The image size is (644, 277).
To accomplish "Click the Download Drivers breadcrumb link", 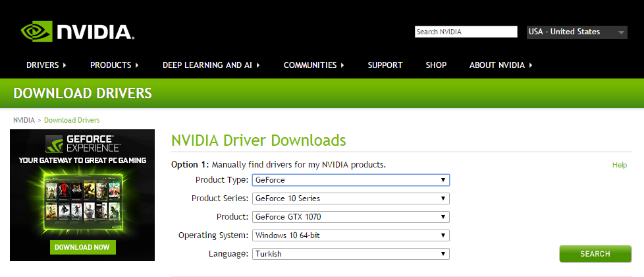I will click(x=72, y=120).
